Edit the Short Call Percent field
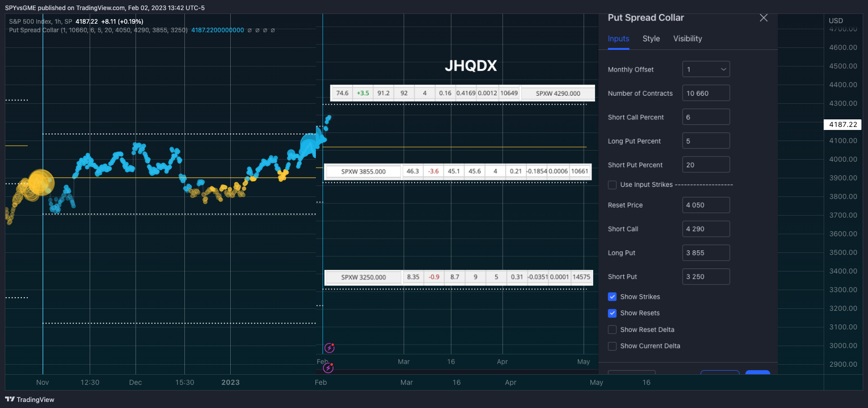Viewport: 868px width, 408px height. pos(706,117)
